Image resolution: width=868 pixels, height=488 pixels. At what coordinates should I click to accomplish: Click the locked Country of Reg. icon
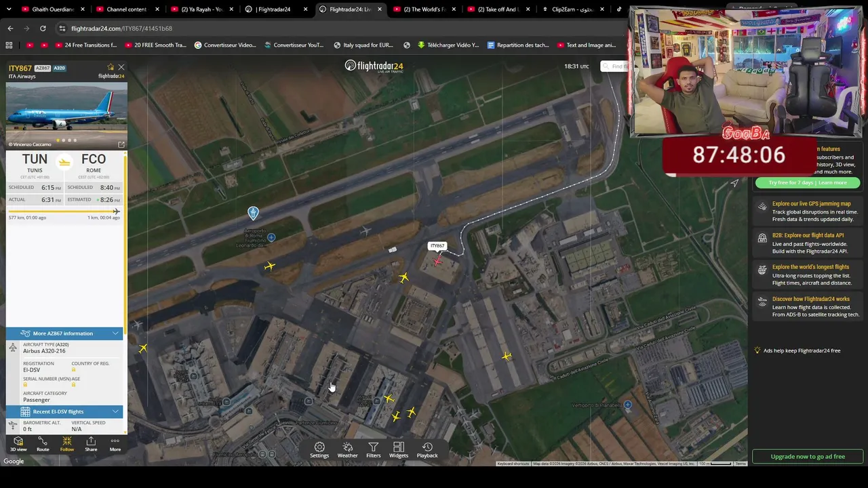coord(74,370)
